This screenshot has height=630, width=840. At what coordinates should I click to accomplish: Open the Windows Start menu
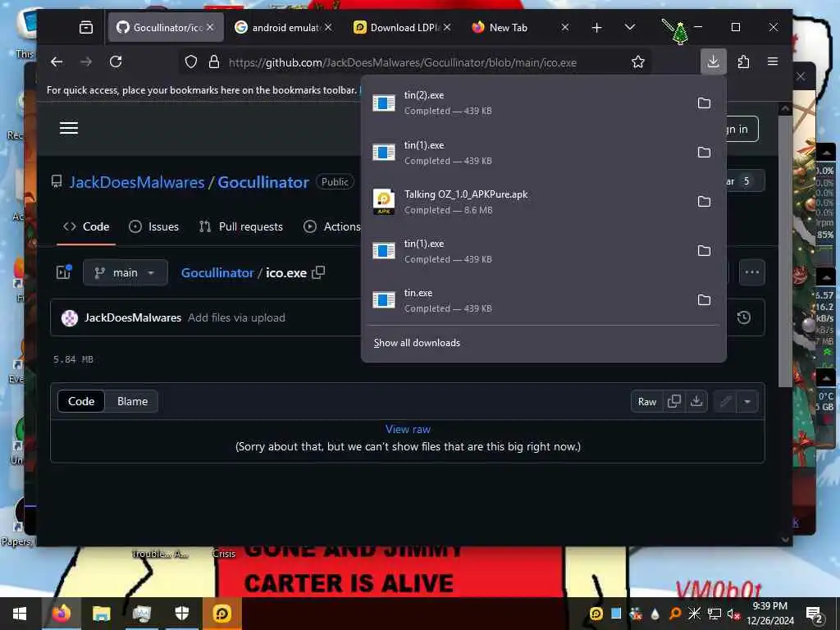tap(20, 614)
